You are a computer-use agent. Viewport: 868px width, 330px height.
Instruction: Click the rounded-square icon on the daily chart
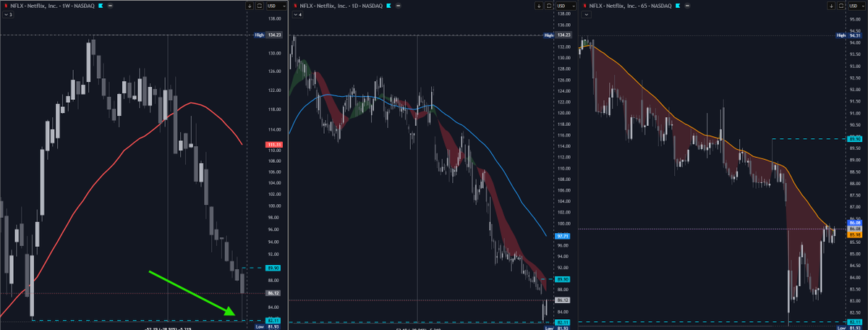click(x=548, y=6)
